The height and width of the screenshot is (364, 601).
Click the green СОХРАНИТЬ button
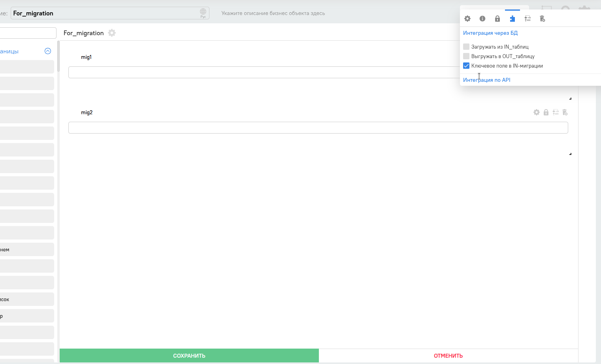pos(189,356)
